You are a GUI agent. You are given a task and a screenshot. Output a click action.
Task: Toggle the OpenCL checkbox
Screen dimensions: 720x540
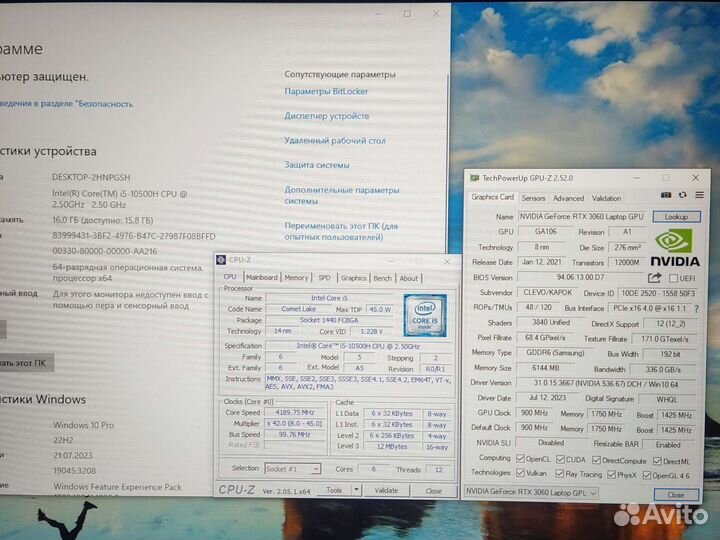tap(520, 459)
